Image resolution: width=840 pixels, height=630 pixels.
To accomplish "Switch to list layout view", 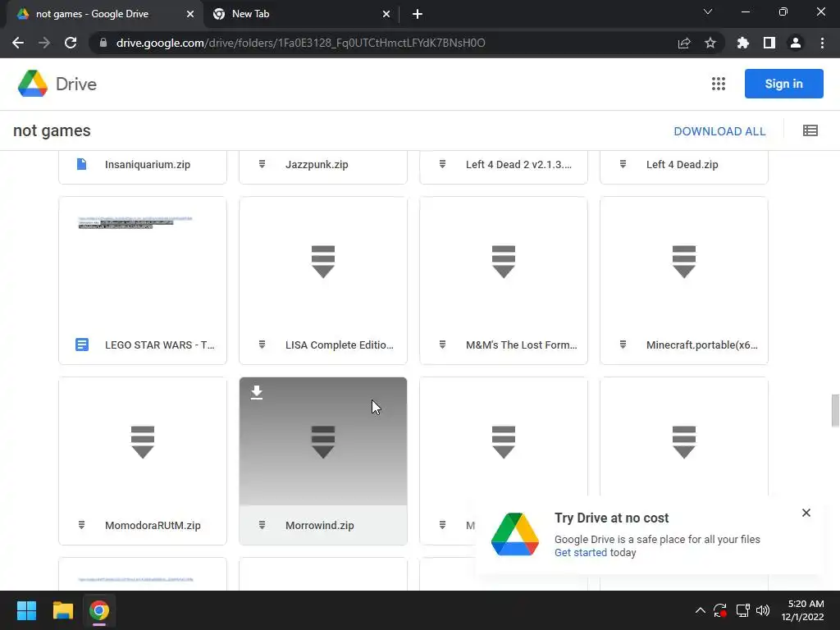I will coord(810,130).
